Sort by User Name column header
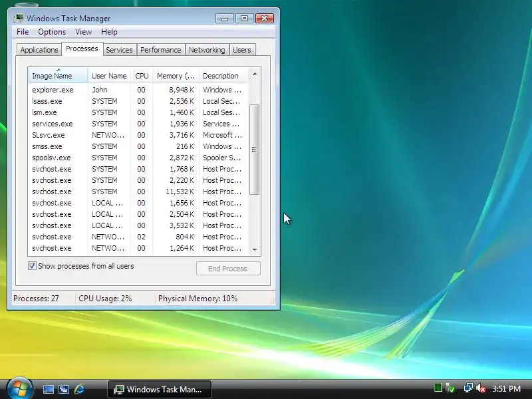The width and height of the screenshot is (532, 399). tap(109, 76)
